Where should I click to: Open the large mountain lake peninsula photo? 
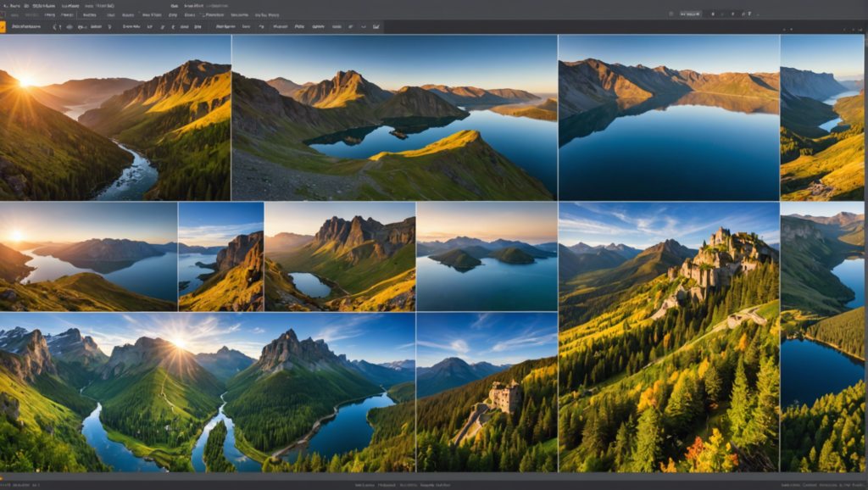point(394,118)
